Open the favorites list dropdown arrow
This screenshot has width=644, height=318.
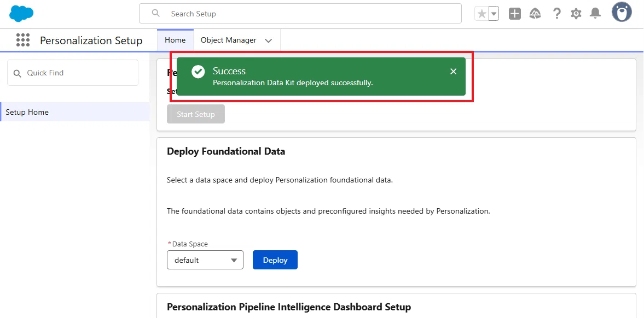click(494, 14)
